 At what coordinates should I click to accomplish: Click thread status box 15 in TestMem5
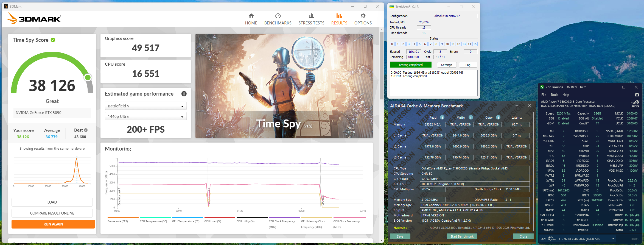475,44
